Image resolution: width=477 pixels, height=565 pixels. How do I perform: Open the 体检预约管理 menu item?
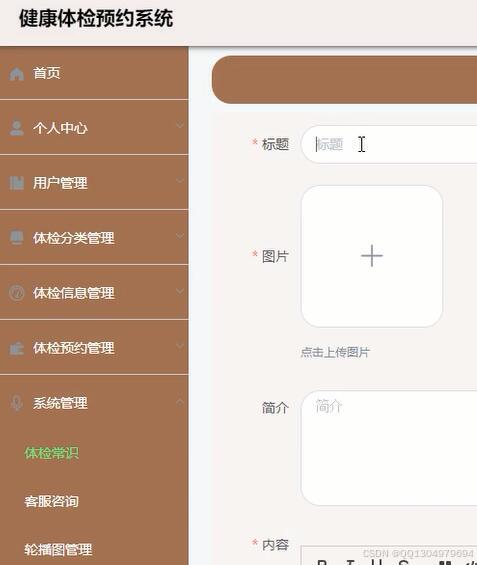pyautogui.click(x=94, y=348)
